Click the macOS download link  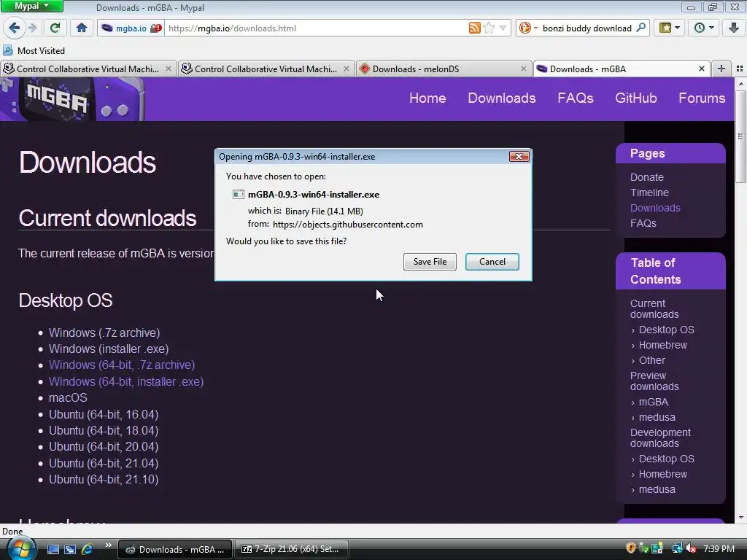pos(68,397)
